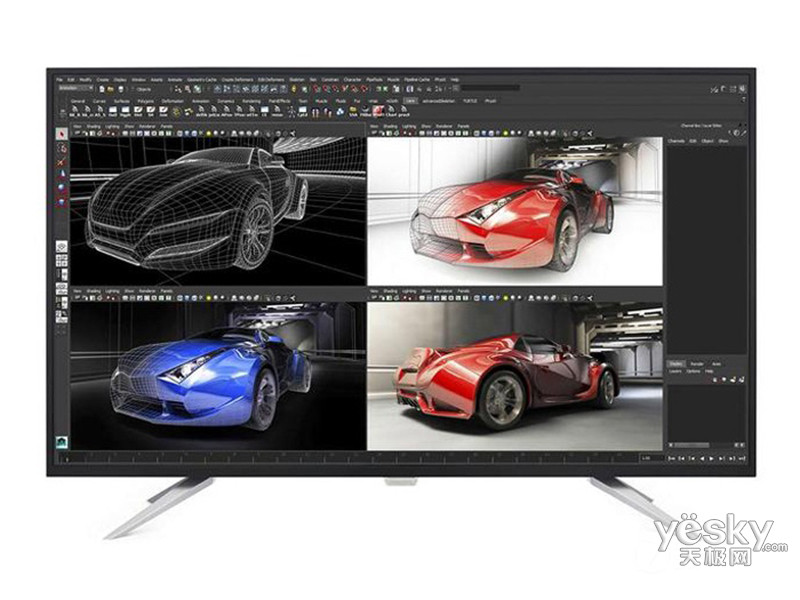Choose the Paint Selection tool in the toolbox

pos(61,162)
